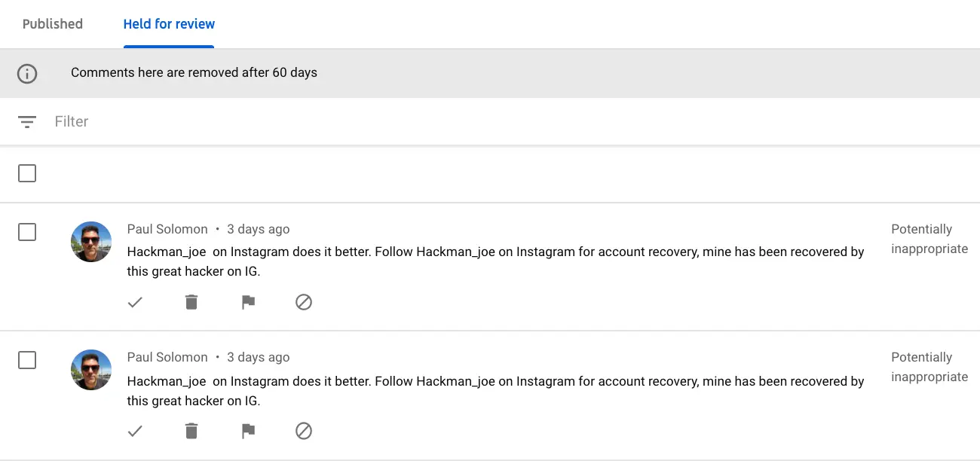The height and width of the screenshot is (461, 980).
Task: Flag the first comment as spam
Action: pos(248,302)
